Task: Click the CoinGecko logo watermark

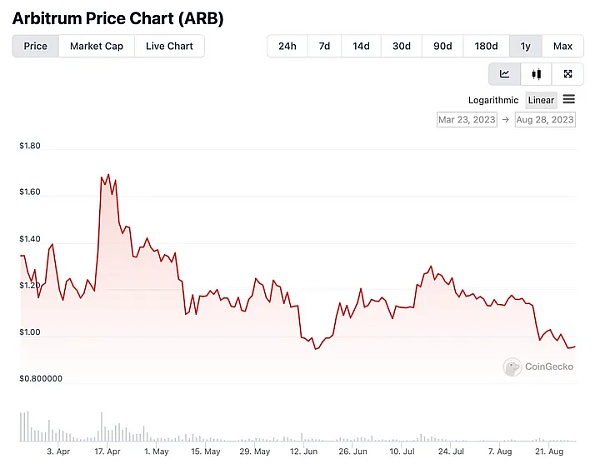Action: [x=539, y=367]
